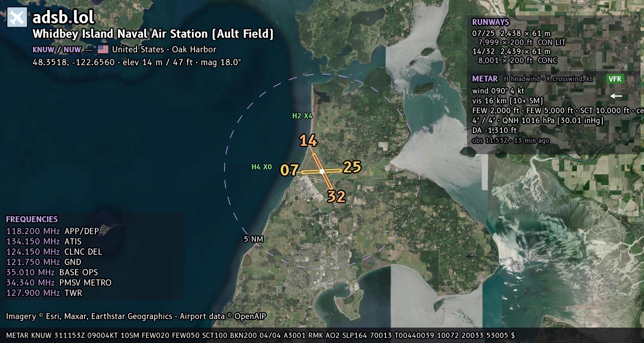Click the "United States · Oak Harbor" location text
Image resolution: width=644 pixels, height=343 pixels.
[x=164, y=49]
